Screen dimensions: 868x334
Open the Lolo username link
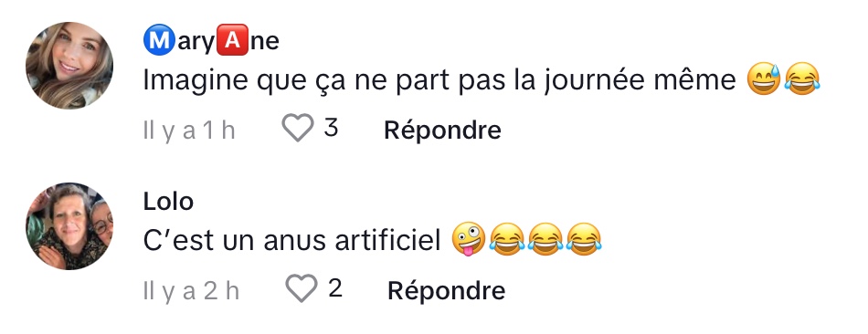click(168, 202)
